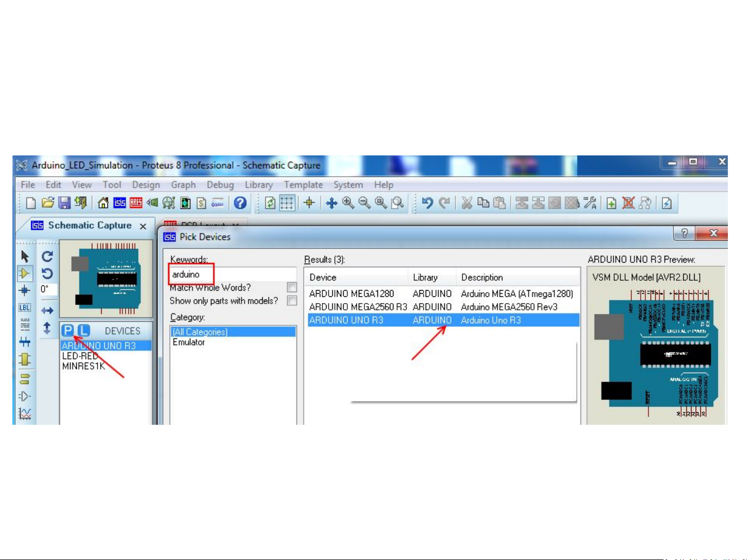Open the Debug menu
Image resolution: width=747 pixels, height=560 pixels.
pyautogui.click(x=220, y=184)
